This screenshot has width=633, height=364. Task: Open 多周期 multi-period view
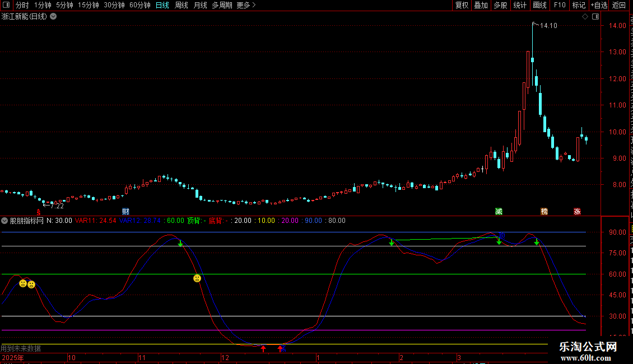coord(222,5)
